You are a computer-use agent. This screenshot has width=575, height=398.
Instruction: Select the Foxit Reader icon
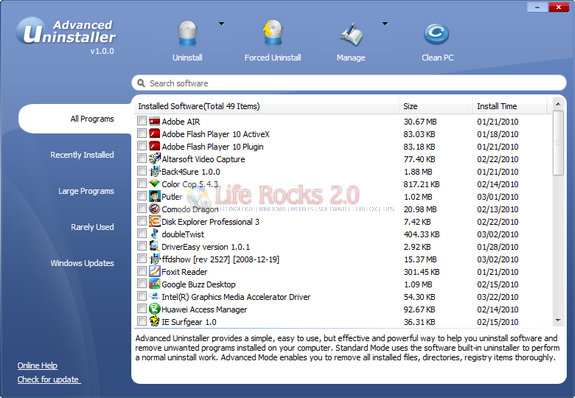(x=154, y=271)
